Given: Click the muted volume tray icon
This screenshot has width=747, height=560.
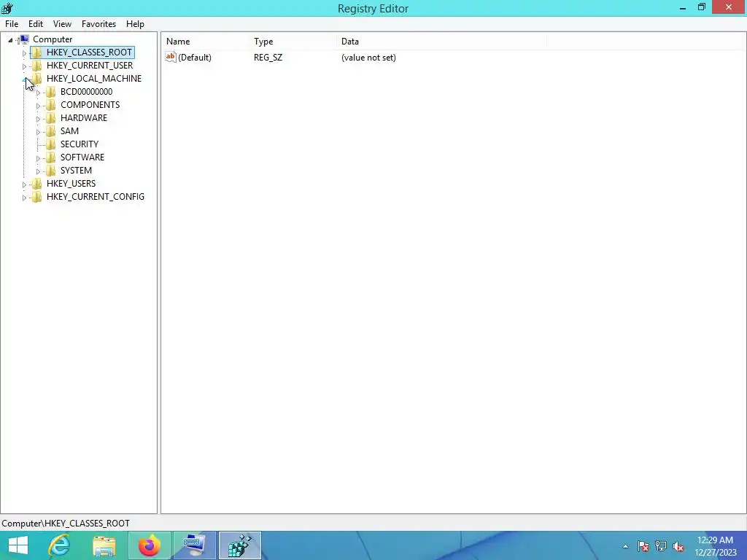Looking at the screenshot, I should coord(678,546).
